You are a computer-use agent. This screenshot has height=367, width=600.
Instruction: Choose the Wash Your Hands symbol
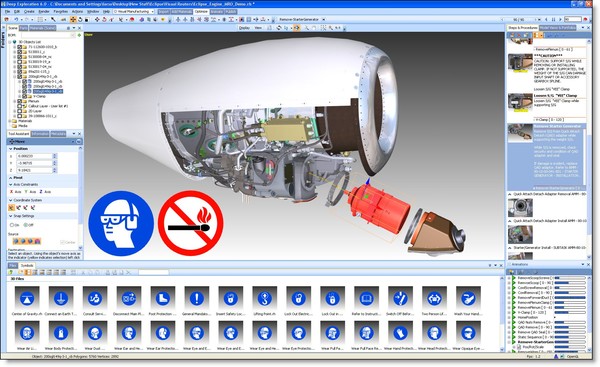(468, 298)
